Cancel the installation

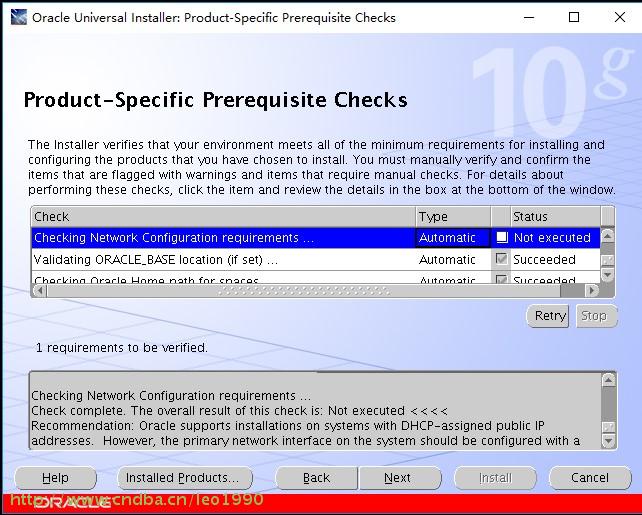pos(590,478)
